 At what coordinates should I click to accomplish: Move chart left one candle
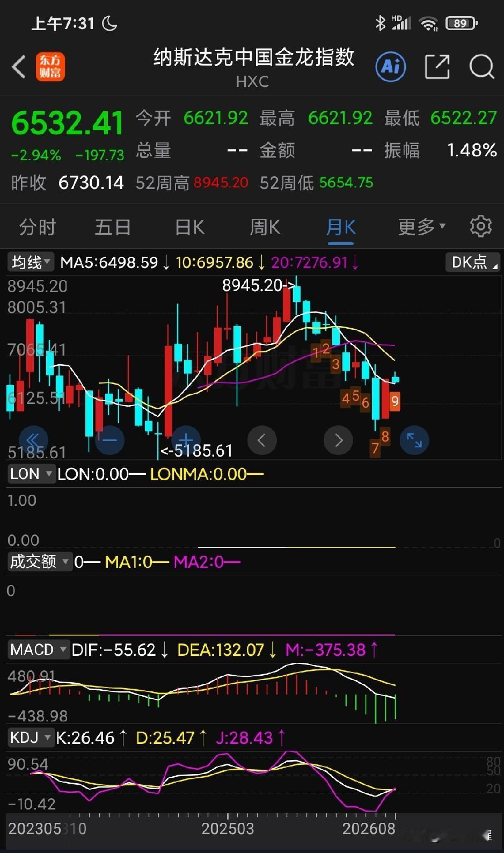point(262,440)
